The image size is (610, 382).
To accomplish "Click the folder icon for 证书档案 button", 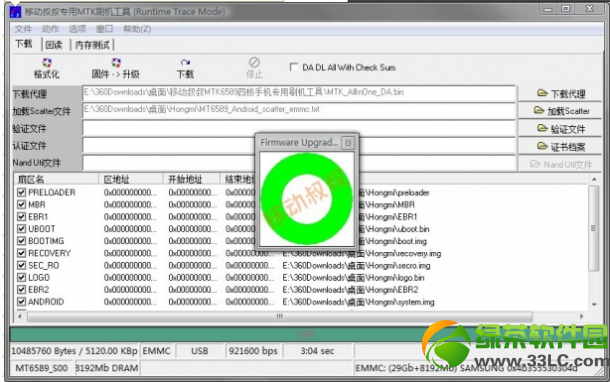I will tap(542, 146).
